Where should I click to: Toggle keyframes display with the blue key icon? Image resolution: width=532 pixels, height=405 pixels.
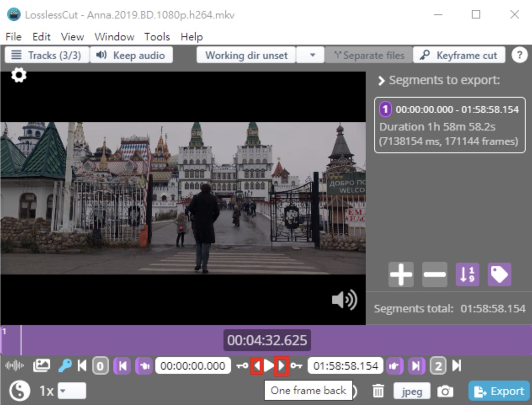(x=65, y=365)
